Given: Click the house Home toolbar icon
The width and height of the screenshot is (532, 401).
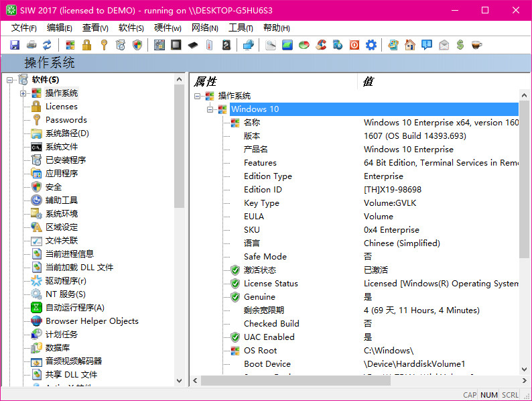Looking at the screenshot, I should point(410,45).
